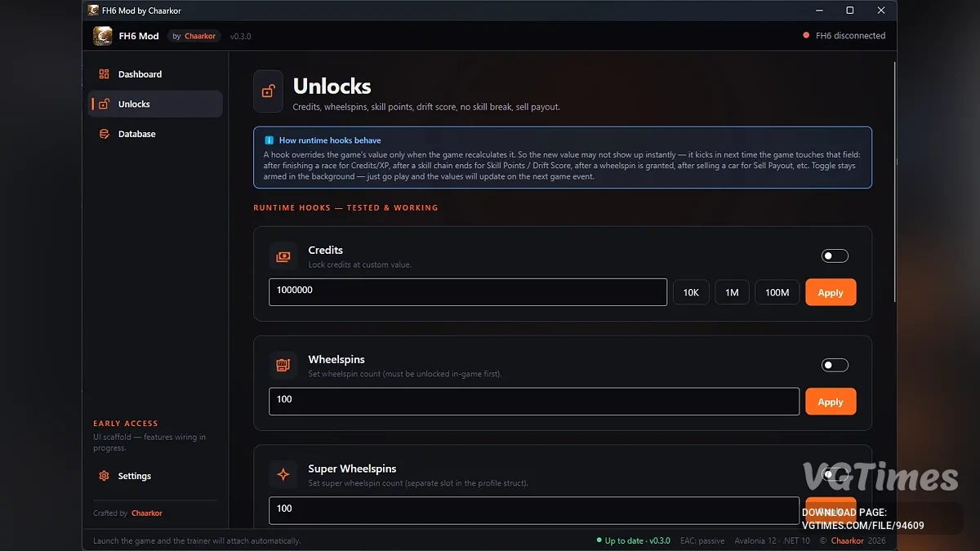This screenshot has width=980, height=551.
Task: Click the Unlocks padlock sidebar icon
Action: [x=104, y=104]
